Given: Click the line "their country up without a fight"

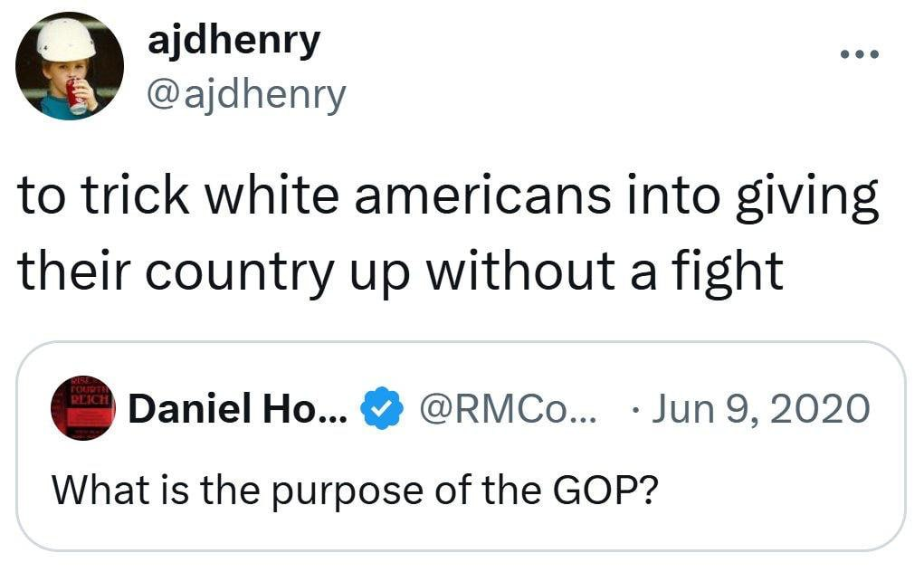Looking at the screenshot, I should coord(400,270).
